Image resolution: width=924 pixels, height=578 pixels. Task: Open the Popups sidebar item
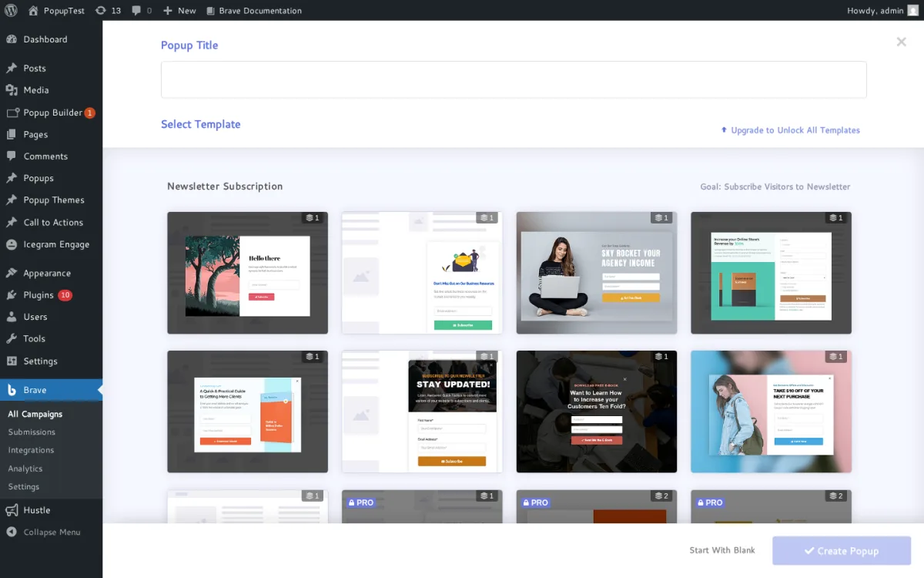point(51,178)
